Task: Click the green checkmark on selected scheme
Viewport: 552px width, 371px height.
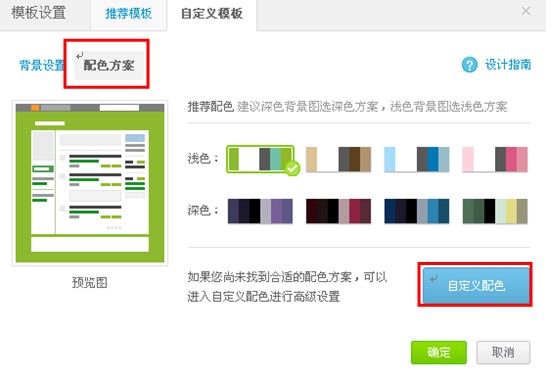Action: (292, 168)
